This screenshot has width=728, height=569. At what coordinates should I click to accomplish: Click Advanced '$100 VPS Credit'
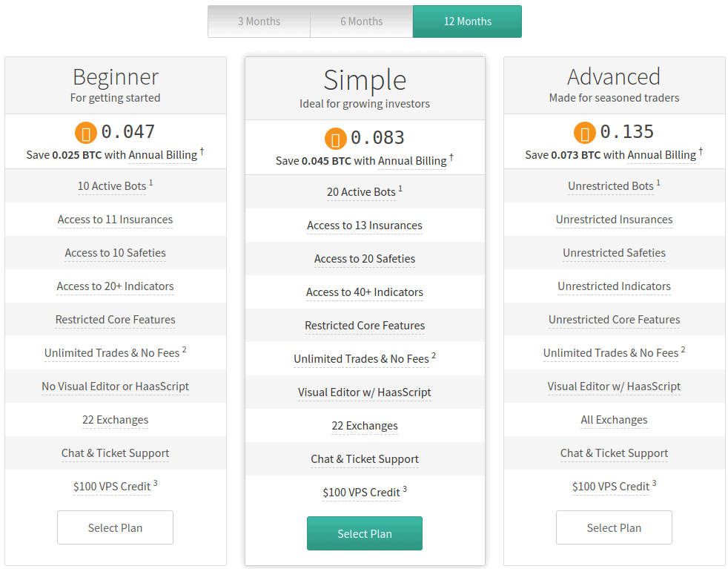(611, 487)
